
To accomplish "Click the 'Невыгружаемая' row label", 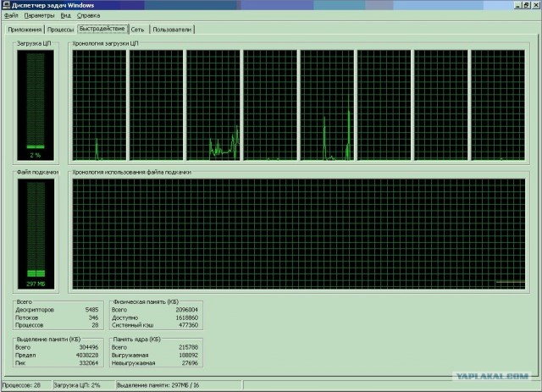I will 133,363.
